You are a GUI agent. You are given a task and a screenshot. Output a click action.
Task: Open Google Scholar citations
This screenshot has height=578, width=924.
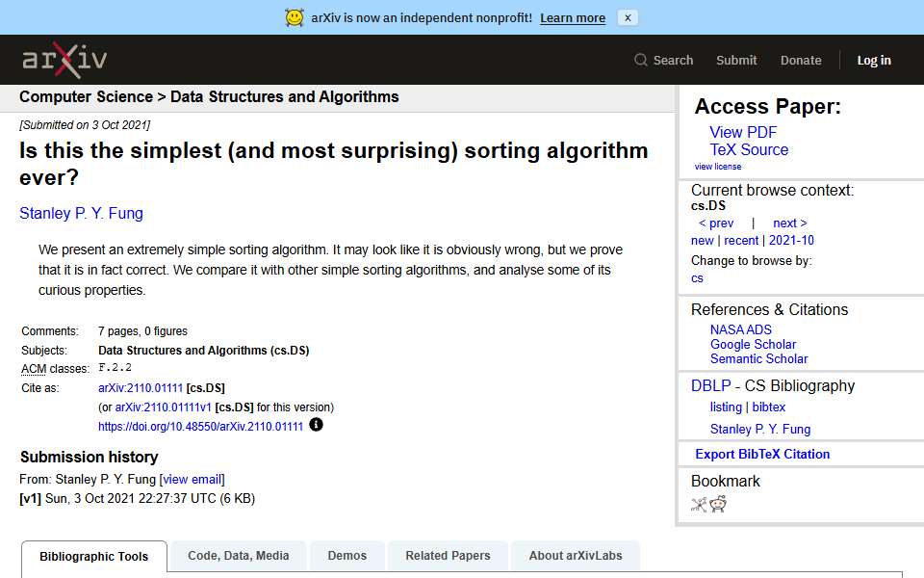click(x=753, y=345)
